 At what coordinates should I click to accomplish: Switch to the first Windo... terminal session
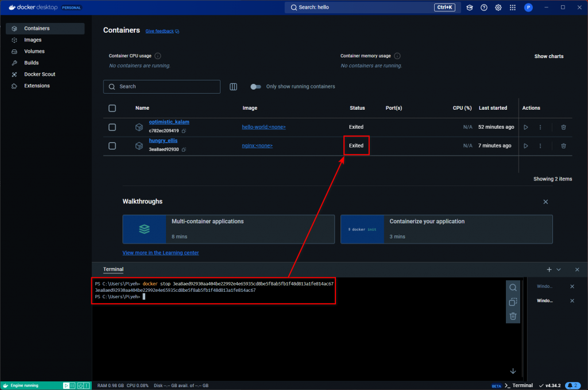pyautogui.click(x=544, y=287)
